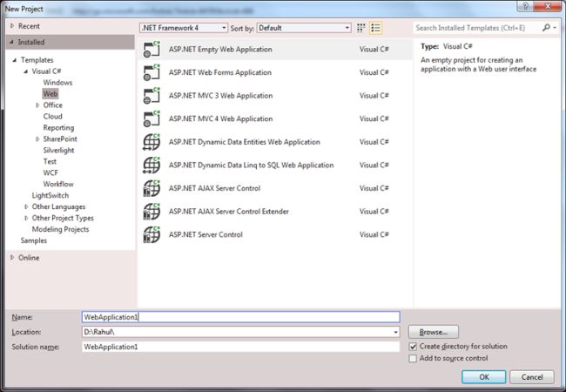This screenshot has width=566, height=392.
Task: Open the Location path dropdown arrow
Action: click(395, 332)
